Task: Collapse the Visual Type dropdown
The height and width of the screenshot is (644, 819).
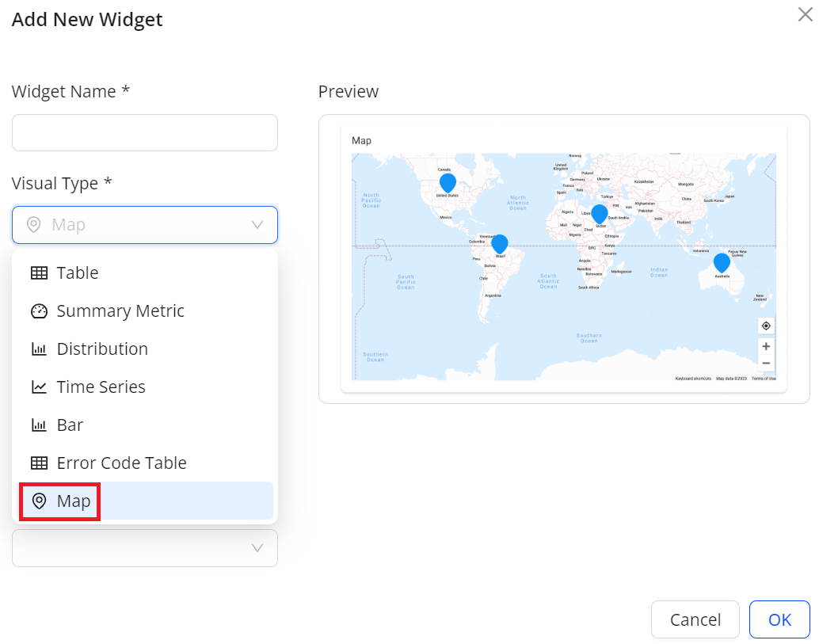Action: 257,225
